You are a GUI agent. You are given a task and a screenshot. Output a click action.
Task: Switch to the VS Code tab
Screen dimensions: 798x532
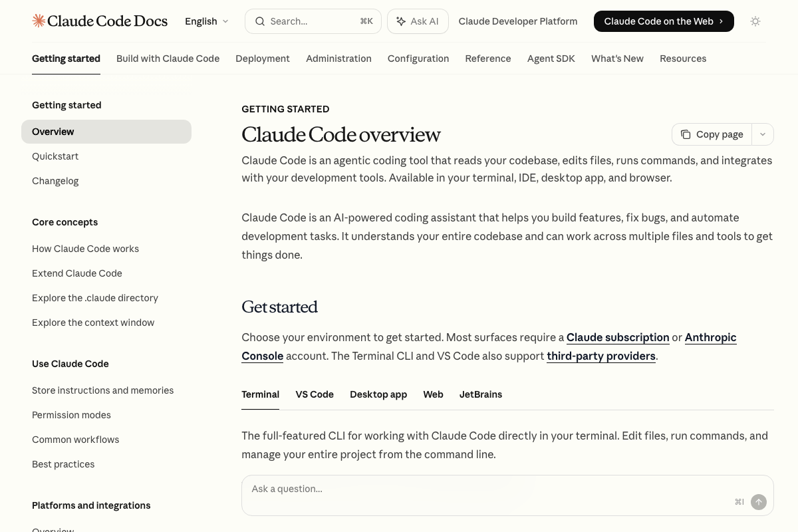pos(315,394)
